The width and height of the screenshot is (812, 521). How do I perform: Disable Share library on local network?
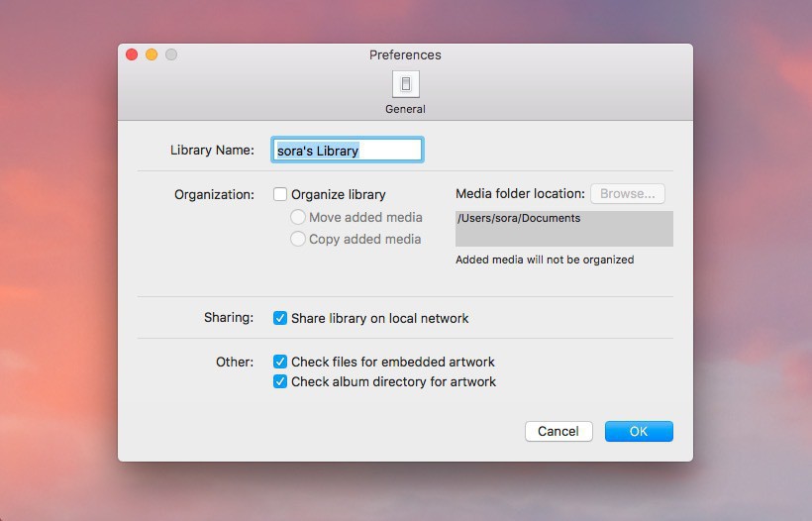280,319
